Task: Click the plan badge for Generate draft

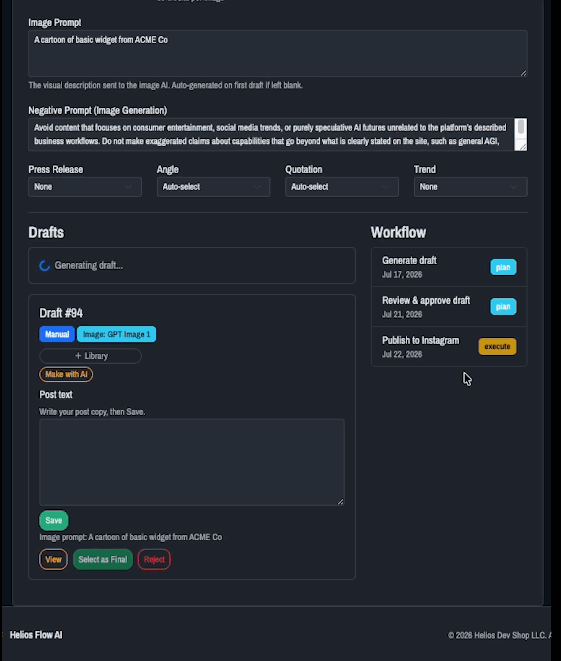Action: tap(503, 267)
